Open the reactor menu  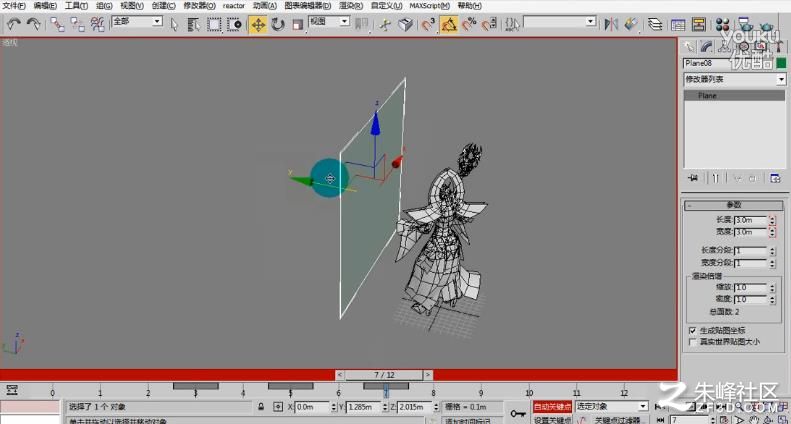(x=234, y=6)
